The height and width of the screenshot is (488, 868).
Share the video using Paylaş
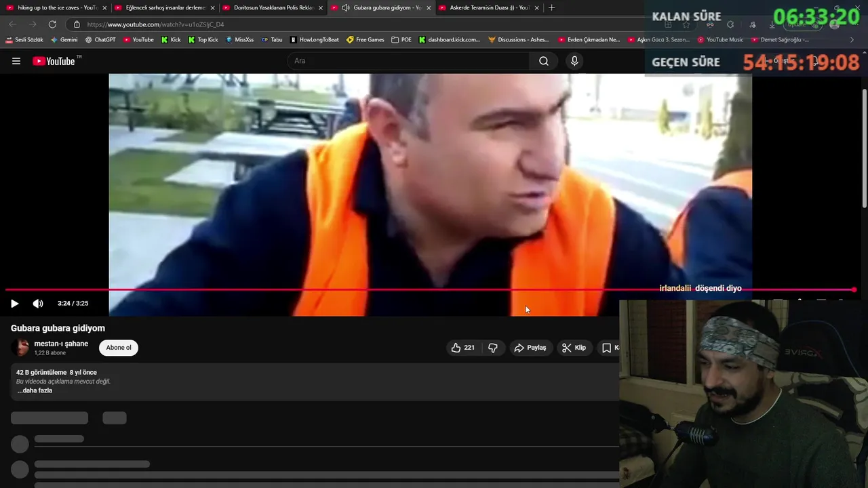tap(530, 348)
